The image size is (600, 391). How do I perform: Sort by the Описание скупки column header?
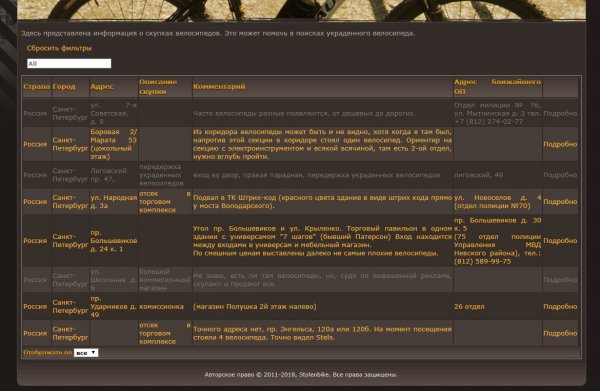(x=158, y=87)
